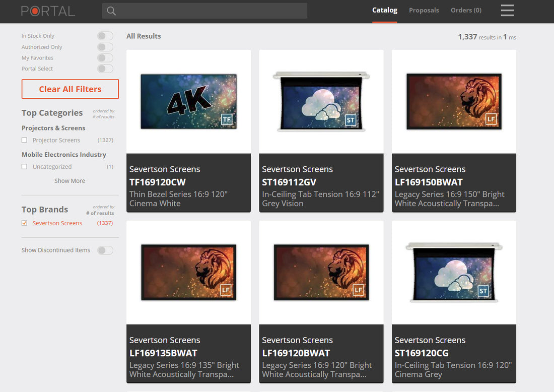
Task: Check the Uncategorized category checkbox
Action: [24, 166]
